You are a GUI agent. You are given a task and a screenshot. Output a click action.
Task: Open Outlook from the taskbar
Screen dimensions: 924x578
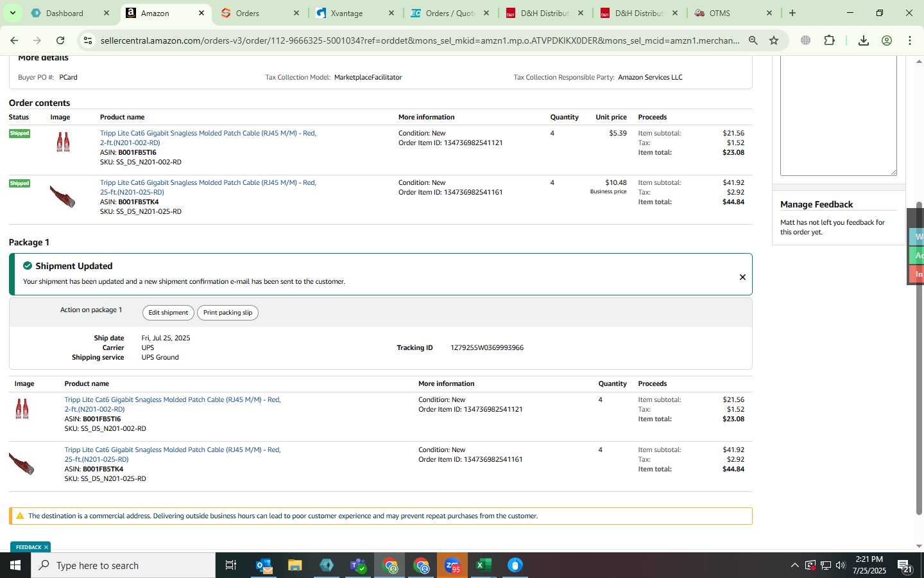point(264,565)
